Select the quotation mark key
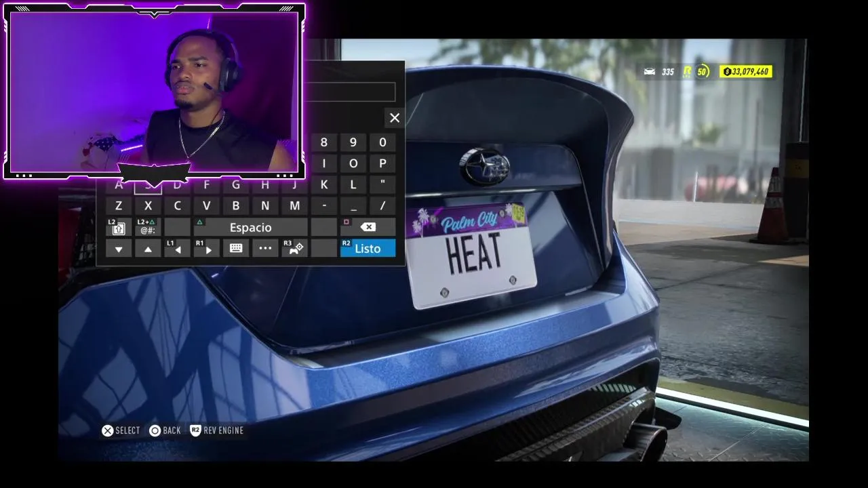Screen dimensions: 868x488 pos(382,184)
